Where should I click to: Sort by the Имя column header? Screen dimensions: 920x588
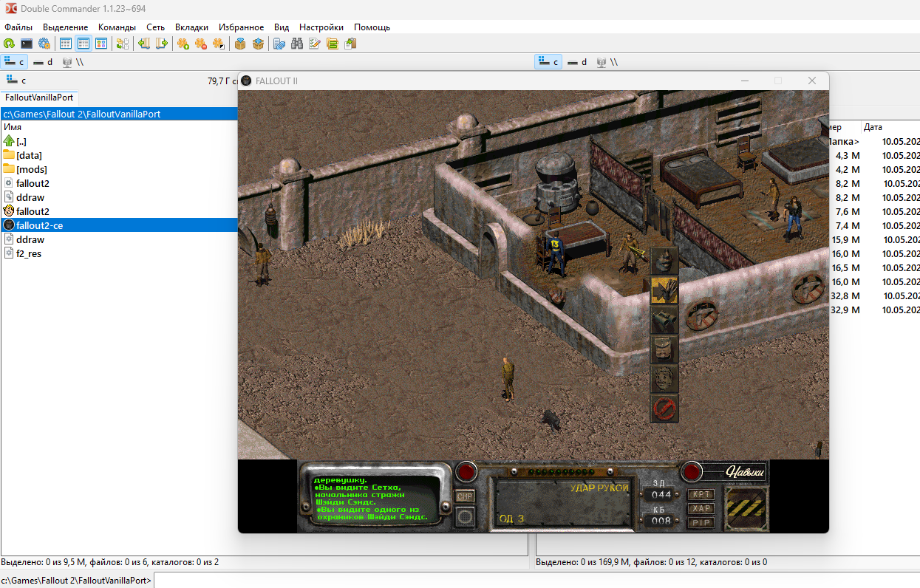13,127
